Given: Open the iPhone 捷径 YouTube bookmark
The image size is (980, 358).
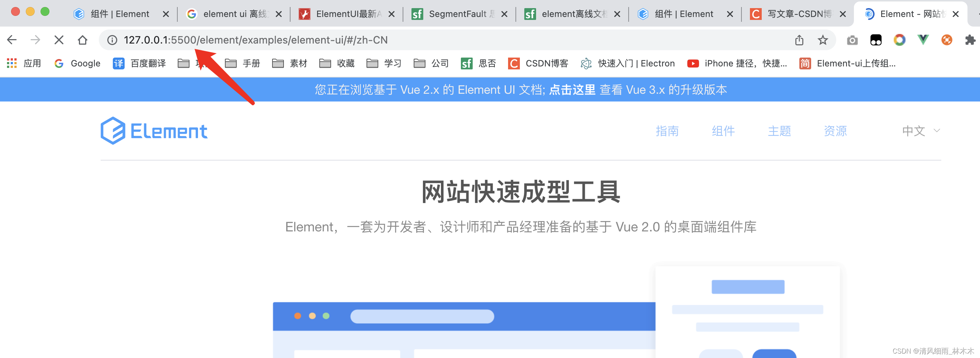Looking at the screenshot, I should click(x=737, y=63).
